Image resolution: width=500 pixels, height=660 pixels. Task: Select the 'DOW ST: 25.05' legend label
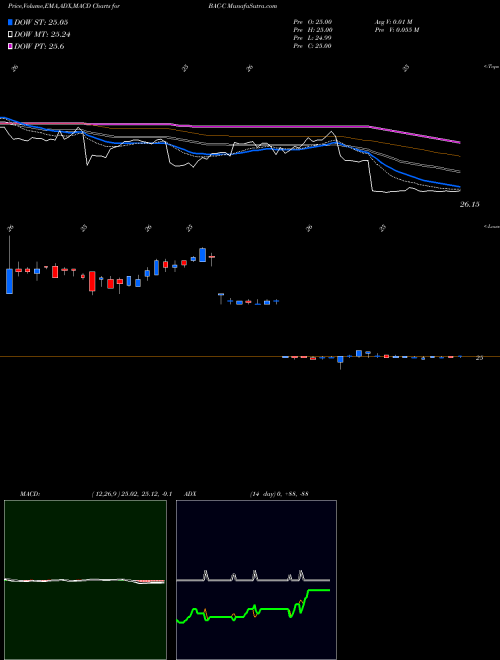pyautogui.click(x=41, y=22)
